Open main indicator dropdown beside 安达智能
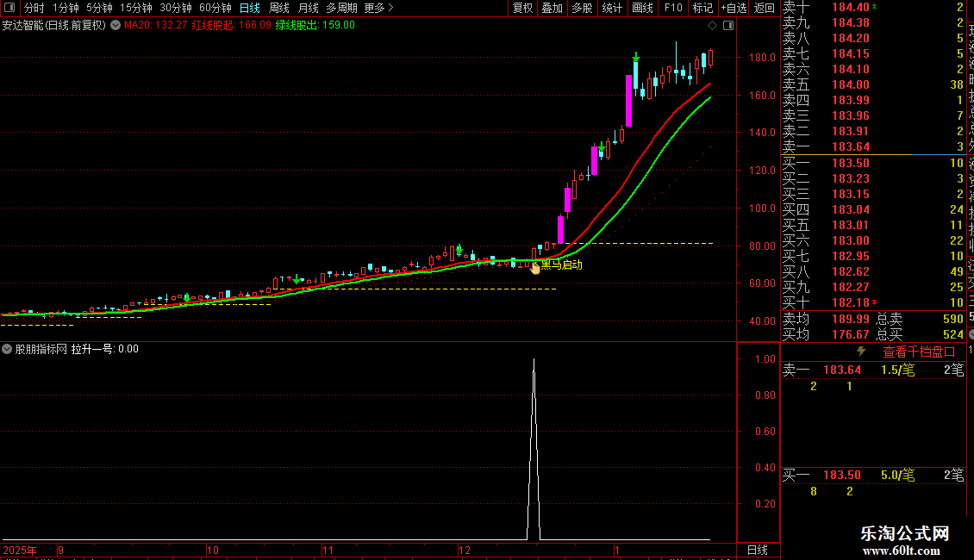The height and width of the screenshot is (560, 974). (116, 26)
